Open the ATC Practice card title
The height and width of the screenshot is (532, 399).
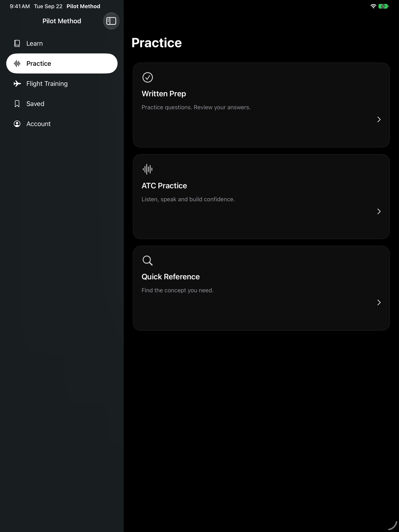[164, 186]
